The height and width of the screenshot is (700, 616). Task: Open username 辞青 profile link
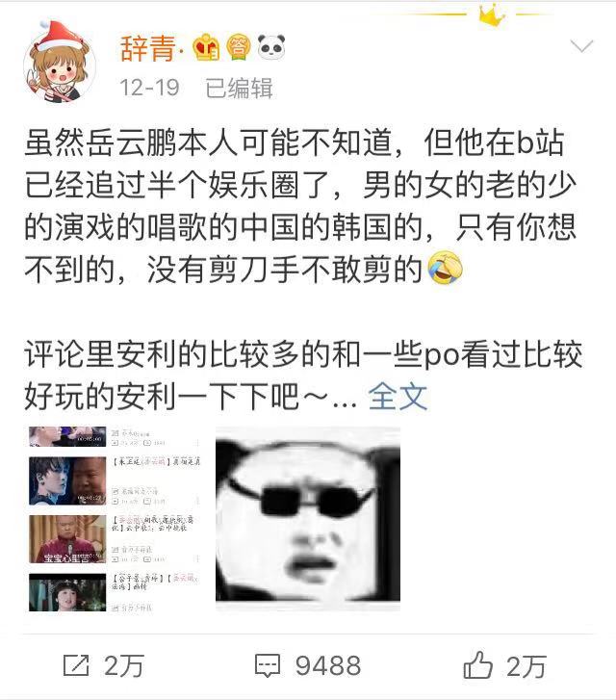148,48
